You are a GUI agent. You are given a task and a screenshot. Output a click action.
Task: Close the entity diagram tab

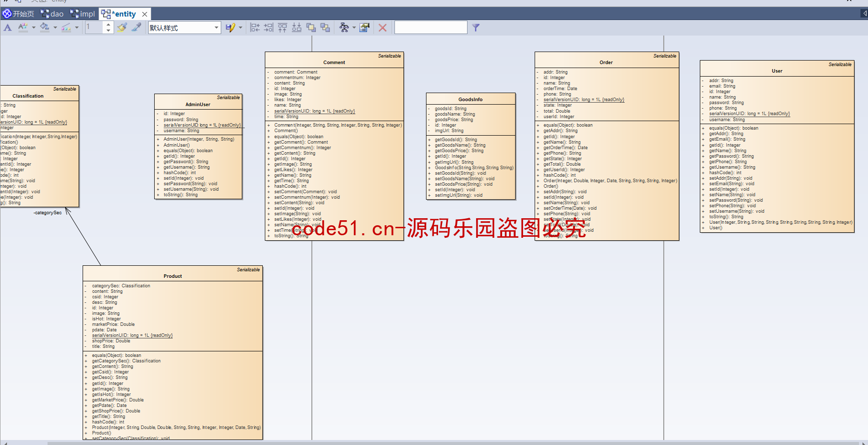pyautogui.click(x=145, y=14)
